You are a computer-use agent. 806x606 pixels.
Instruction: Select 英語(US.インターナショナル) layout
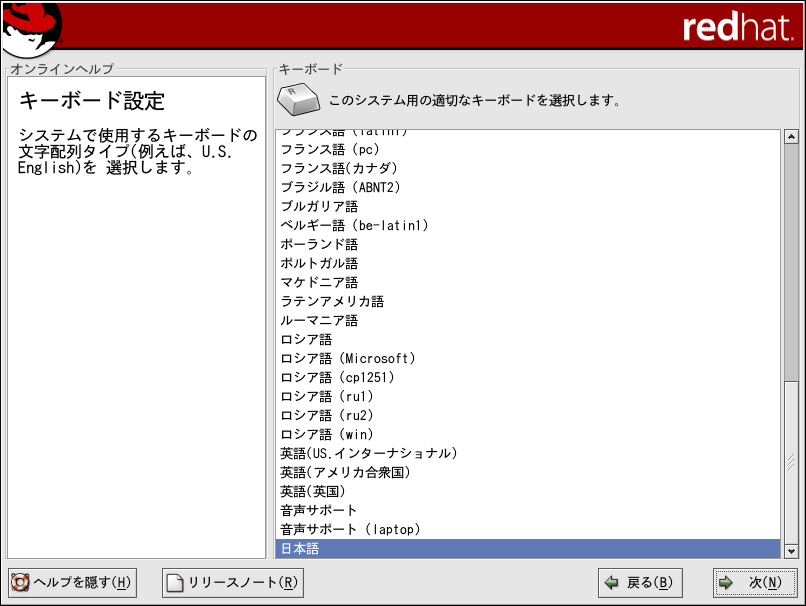click(x=369, y=453)
